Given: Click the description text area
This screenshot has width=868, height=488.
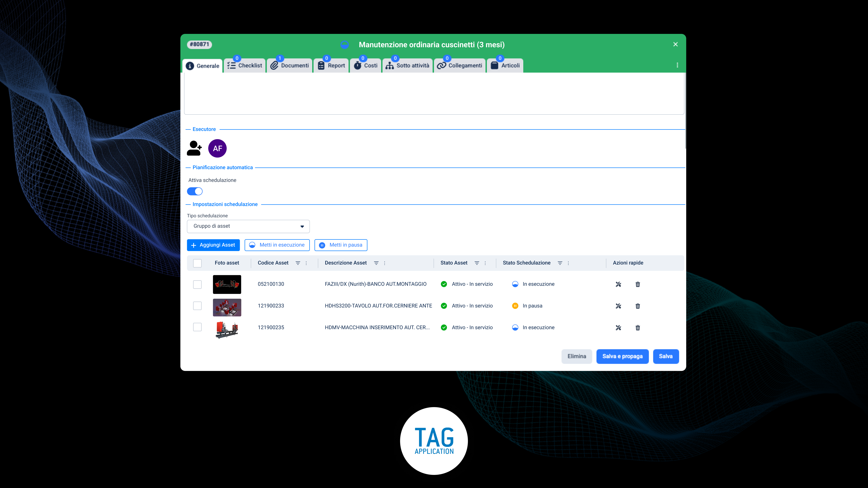Looking at the screenshot, I should tap(434, 94).
